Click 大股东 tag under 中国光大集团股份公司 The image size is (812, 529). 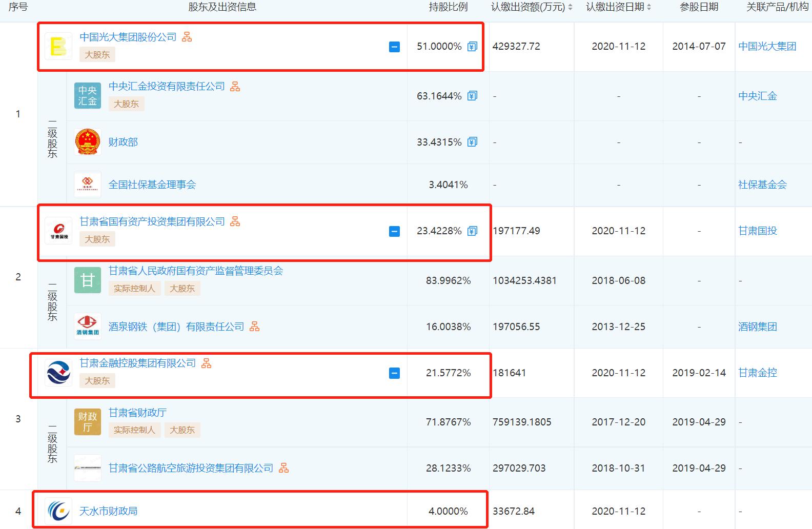click(97, 54)
